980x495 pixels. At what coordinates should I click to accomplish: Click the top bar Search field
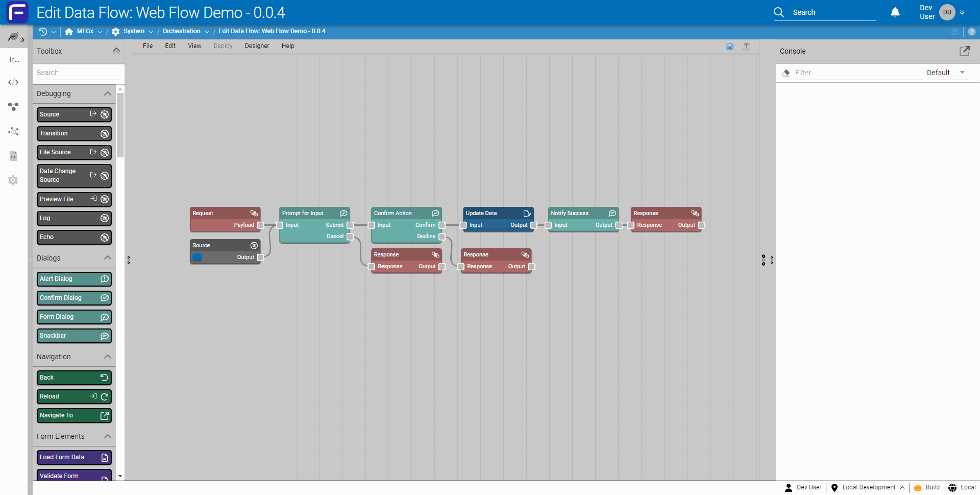[x=834, y=12]
